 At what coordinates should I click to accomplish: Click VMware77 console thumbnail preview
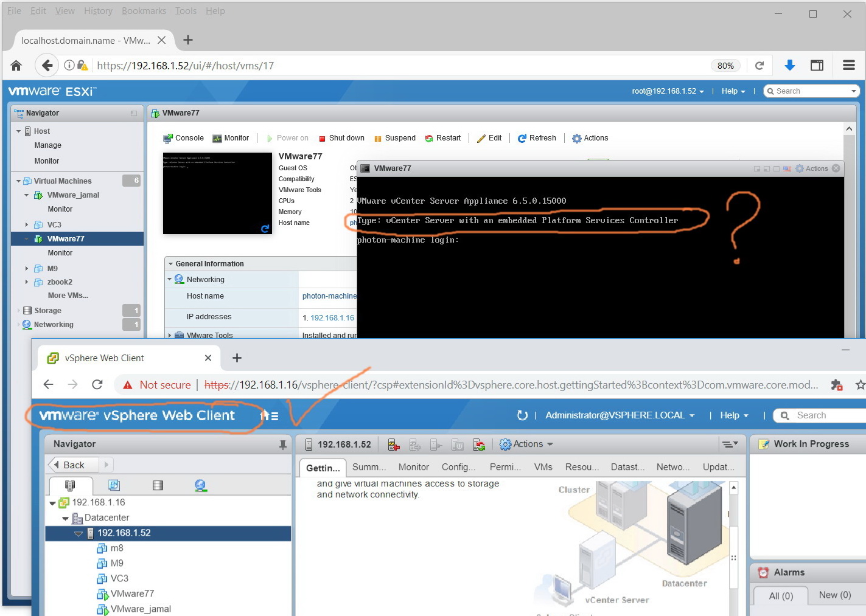pyautogui.click(x=217, y=193)
